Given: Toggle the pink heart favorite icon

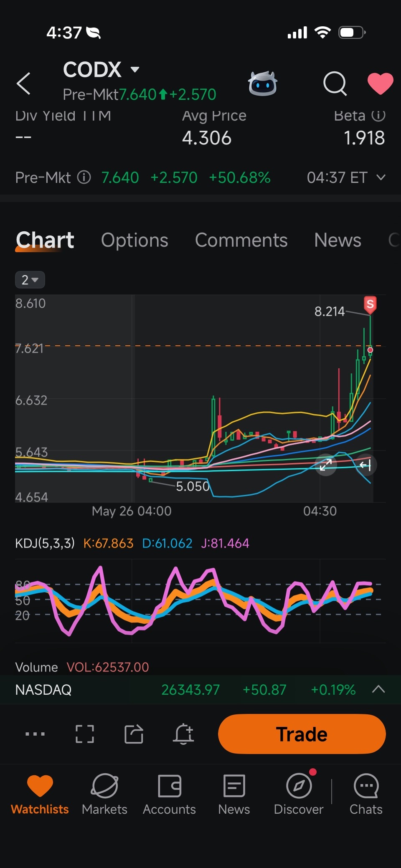Looking at the screenshot, I should [380, 83].
